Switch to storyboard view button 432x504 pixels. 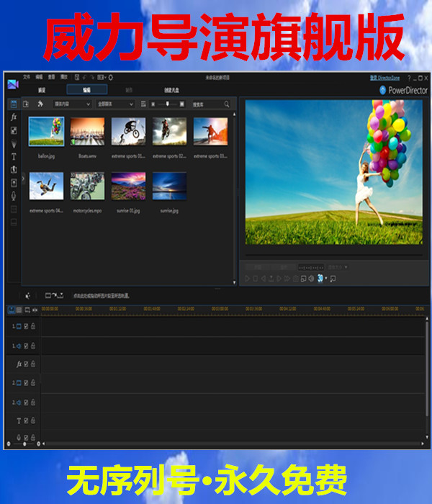pos(19,310)
